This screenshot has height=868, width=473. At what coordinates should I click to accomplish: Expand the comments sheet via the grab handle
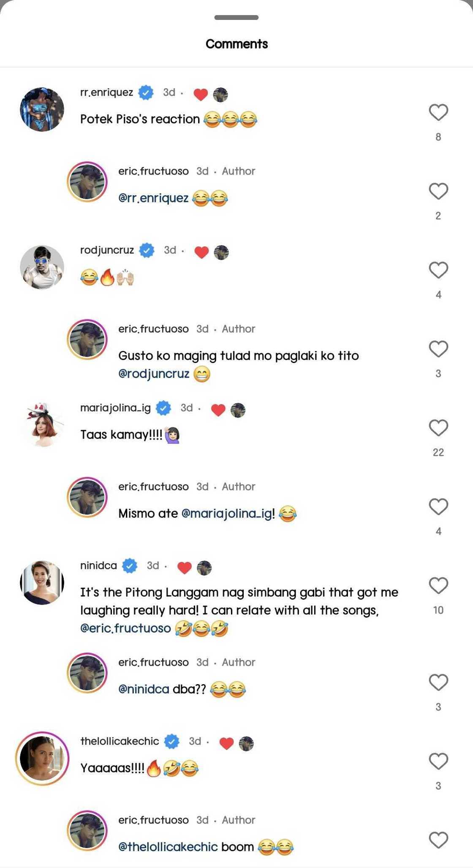point(236,18)
